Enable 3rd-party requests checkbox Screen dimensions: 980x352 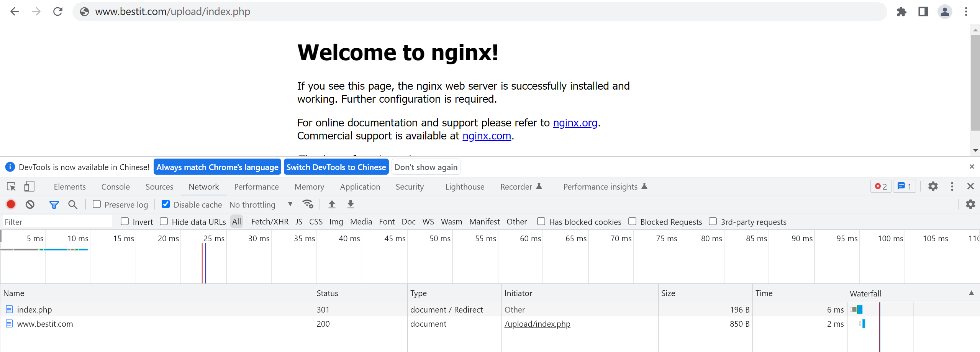coord(713,221)
